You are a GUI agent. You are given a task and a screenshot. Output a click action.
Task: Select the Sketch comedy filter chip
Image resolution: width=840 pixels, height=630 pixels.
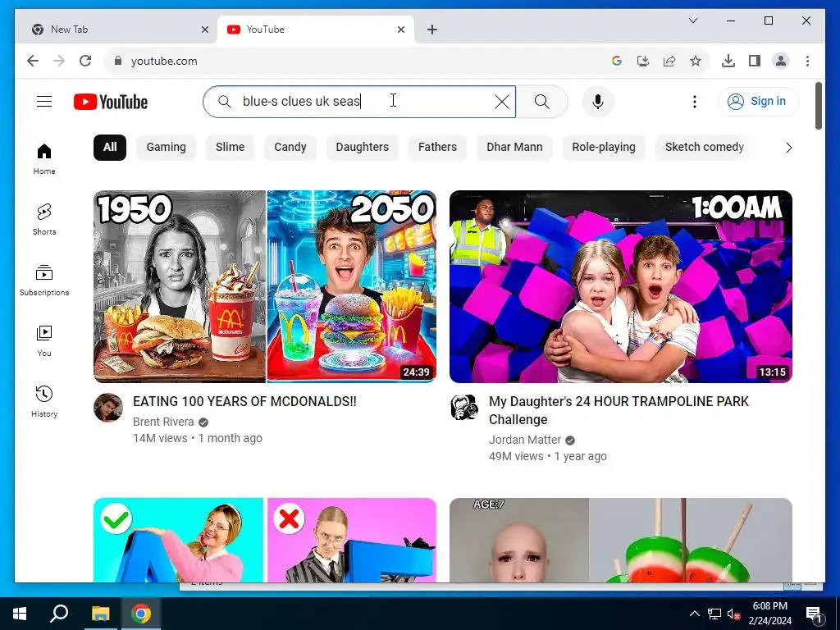704,148
